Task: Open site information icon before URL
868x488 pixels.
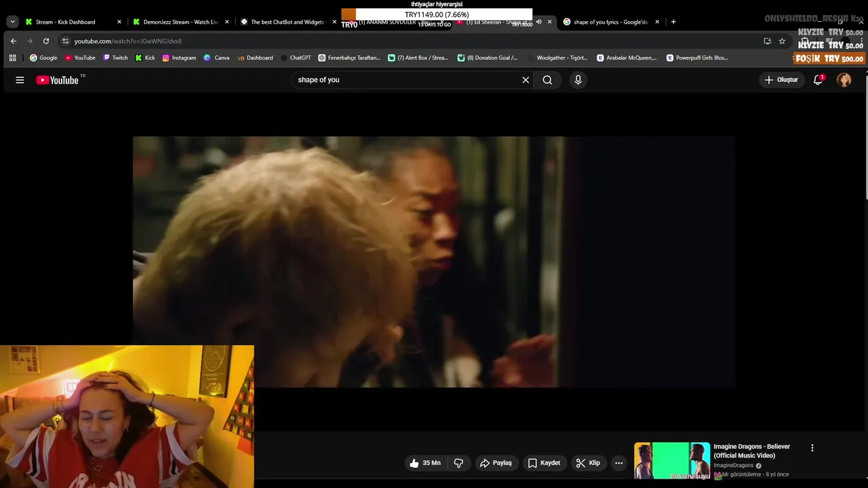Action: tap(65, 41)
